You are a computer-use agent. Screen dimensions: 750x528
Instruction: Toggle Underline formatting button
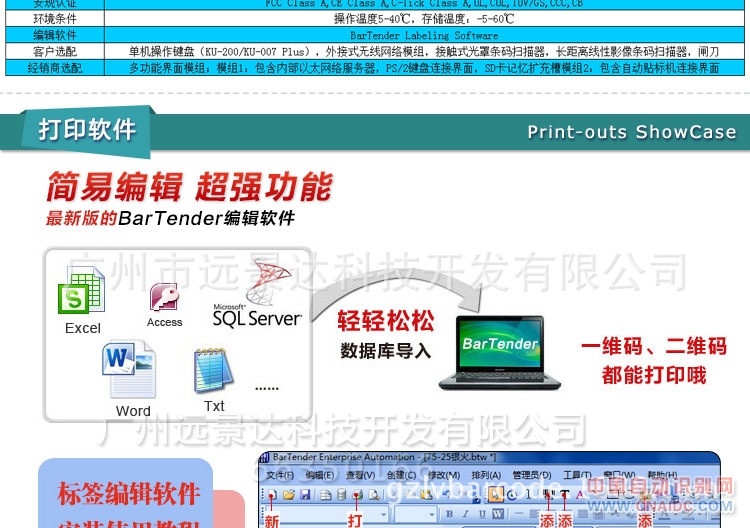coord(482,514)
